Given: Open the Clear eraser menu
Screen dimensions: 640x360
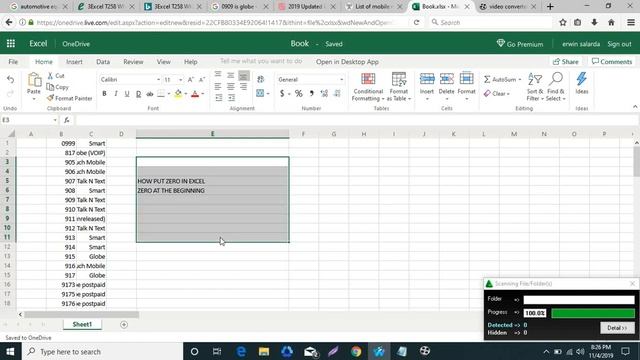Looking at the screenshot, I should [x=497, y=93].
